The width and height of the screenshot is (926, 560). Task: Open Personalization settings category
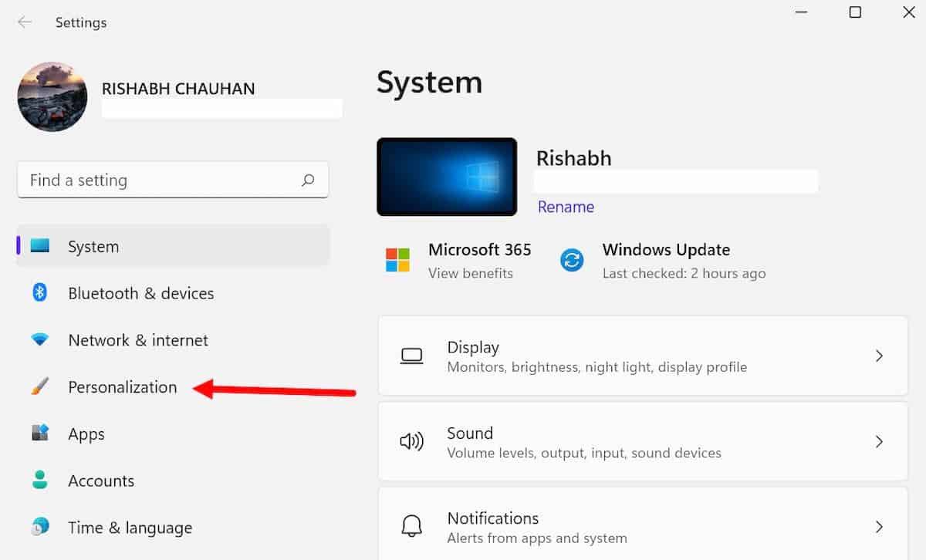tap(123, 387)
